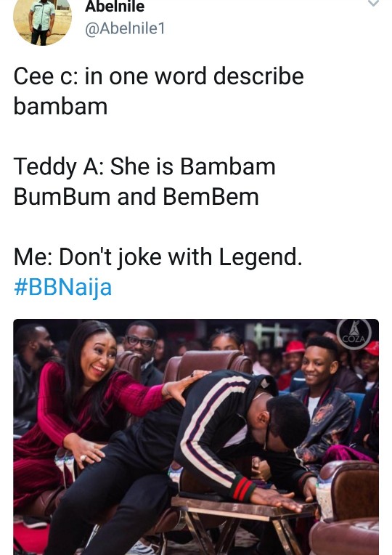The height and width of the screenshot is (555, 392).
Task: Click the red-striped sleeve cuff
Action: coord(242,488)
